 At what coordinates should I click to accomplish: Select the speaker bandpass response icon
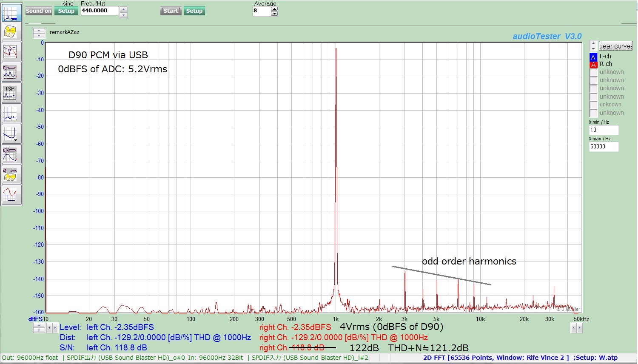[11, 154]
